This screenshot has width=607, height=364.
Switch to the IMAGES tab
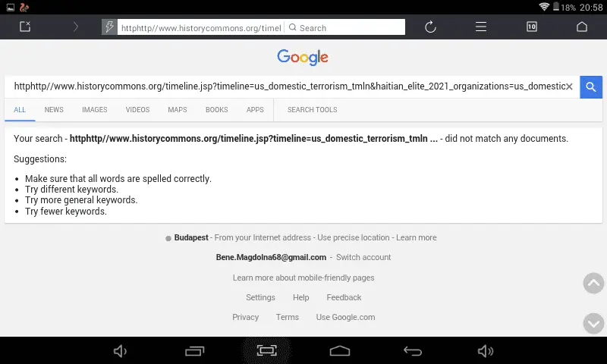coord(94,110)
